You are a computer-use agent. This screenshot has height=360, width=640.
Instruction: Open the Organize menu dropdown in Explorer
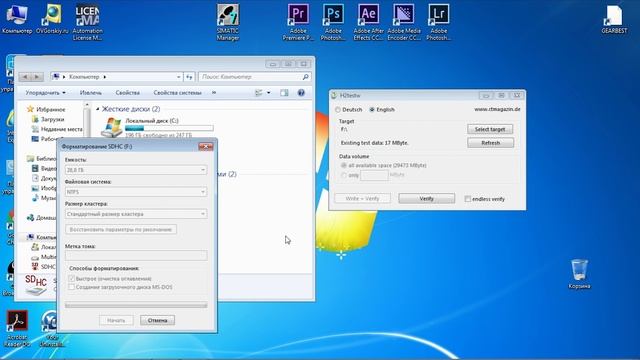(x=45, y=93)
